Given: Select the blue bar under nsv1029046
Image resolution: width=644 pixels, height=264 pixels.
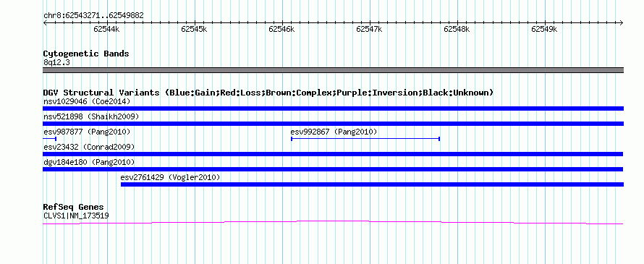Looking at the screenshot, I should [333, 108].
